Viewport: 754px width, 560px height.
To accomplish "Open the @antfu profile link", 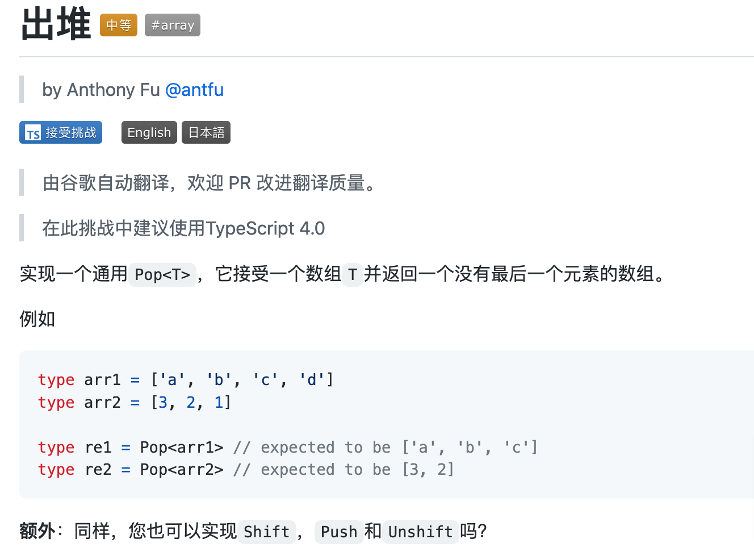I will point(194,90).
